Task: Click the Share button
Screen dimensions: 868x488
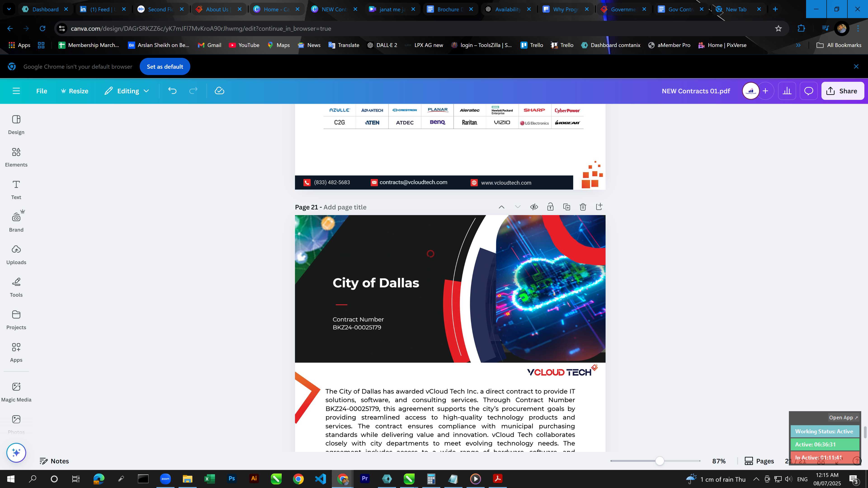Action: [842, 91]
